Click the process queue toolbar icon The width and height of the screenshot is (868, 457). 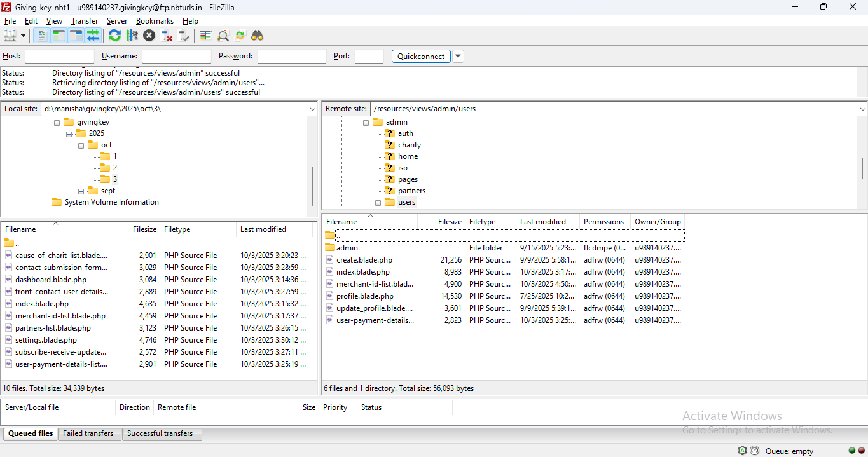coord(132,36)
